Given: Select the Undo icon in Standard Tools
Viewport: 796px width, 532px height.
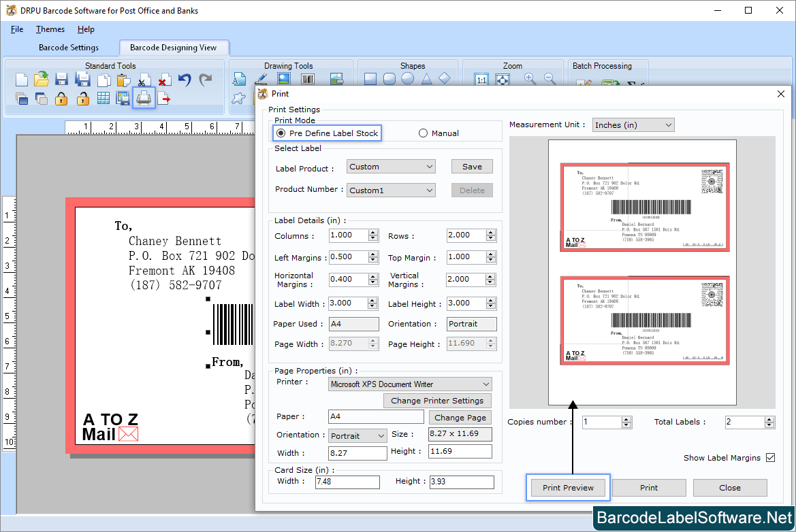Looking at the screenshot, I should point(184,80).
